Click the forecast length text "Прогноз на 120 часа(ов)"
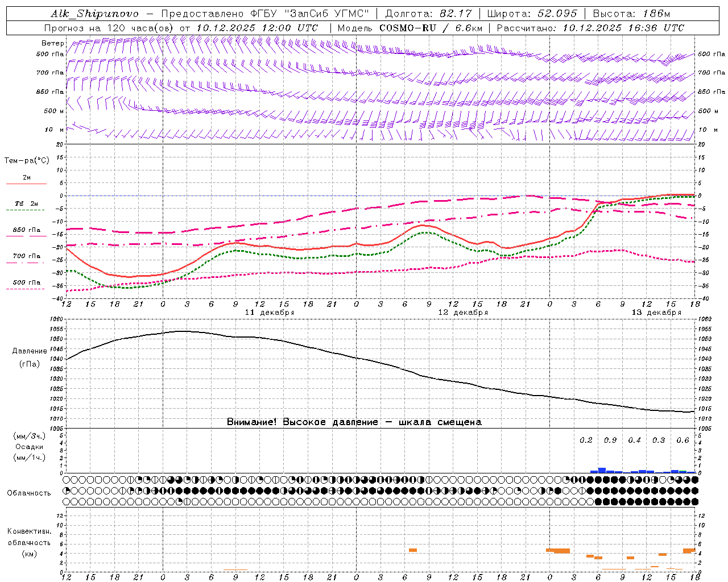728x582 pixels. [110, 28]
